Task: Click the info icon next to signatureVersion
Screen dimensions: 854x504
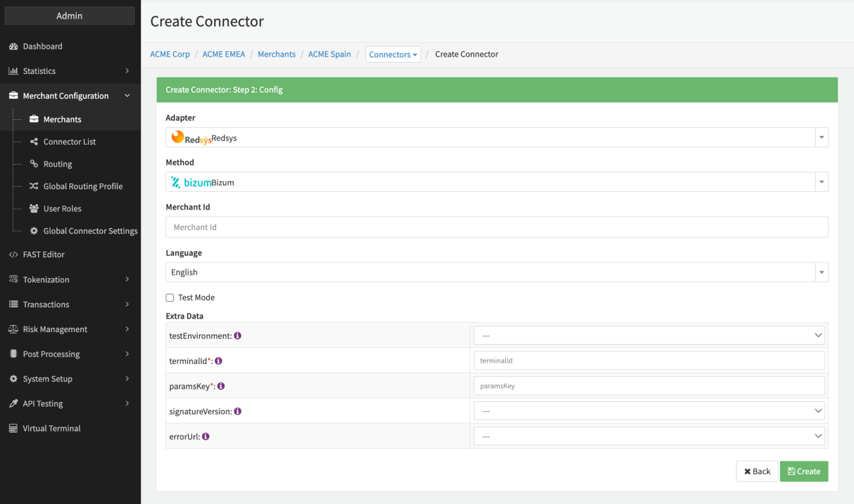Action: click(x=238, y=411)
